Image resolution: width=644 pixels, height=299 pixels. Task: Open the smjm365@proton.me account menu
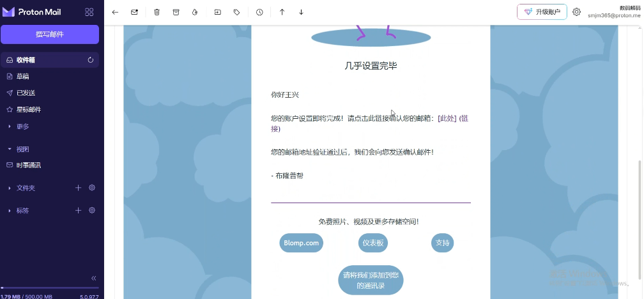613,12
